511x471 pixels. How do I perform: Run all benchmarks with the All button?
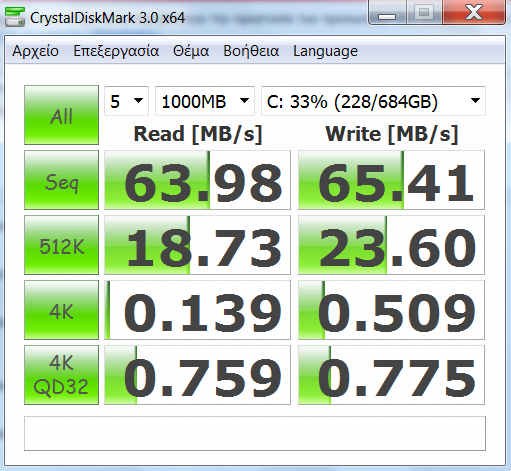pyautogui.click(x=61, y=115)
